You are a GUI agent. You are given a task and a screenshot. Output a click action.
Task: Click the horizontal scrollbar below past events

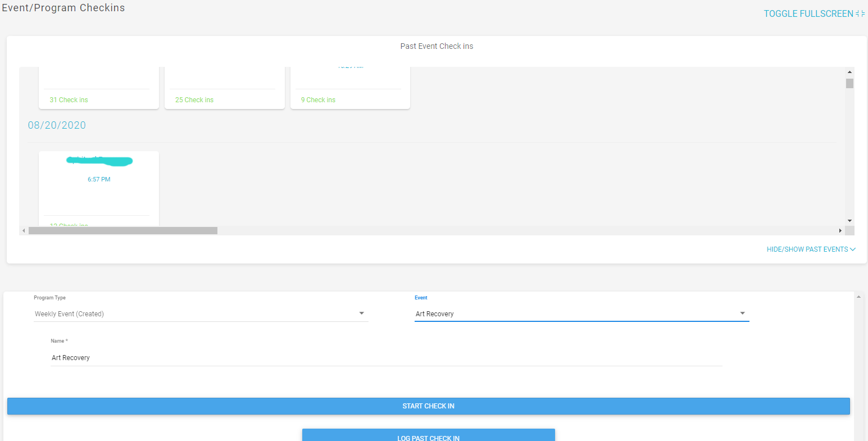(124, 230)
